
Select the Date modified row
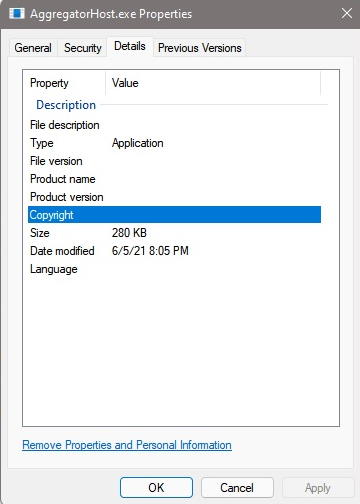pos(174,251)
